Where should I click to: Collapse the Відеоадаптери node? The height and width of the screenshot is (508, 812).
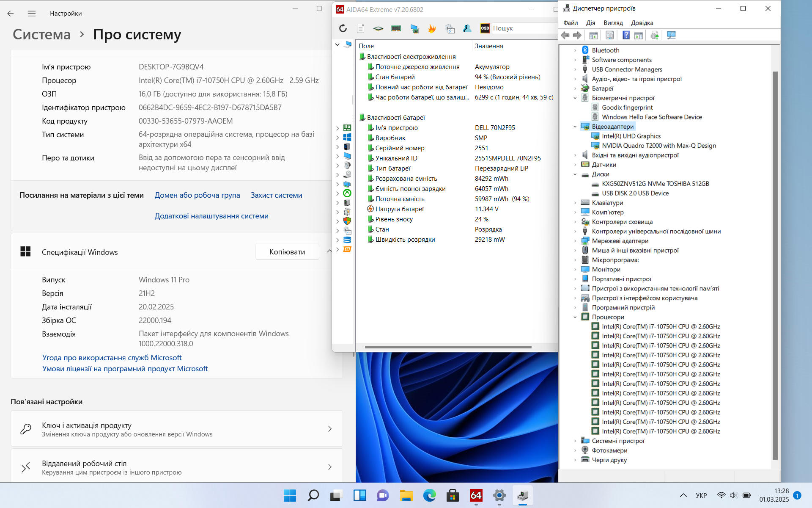point(575,127)
